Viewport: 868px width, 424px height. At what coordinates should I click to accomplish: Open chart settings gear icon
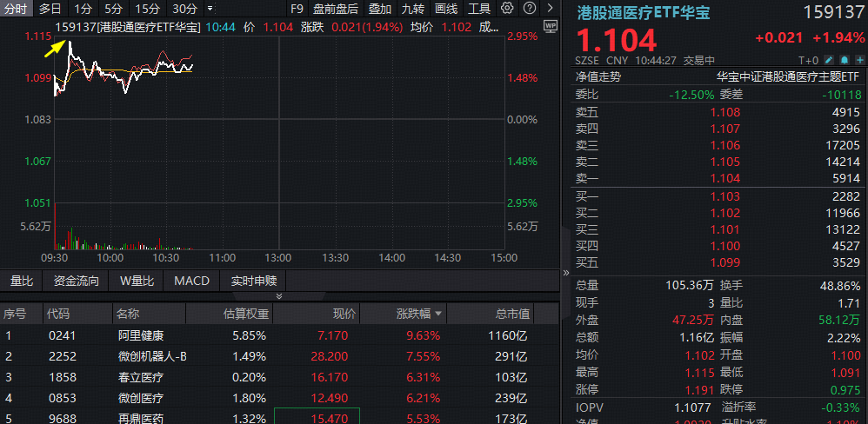click(x=508, y=9)
